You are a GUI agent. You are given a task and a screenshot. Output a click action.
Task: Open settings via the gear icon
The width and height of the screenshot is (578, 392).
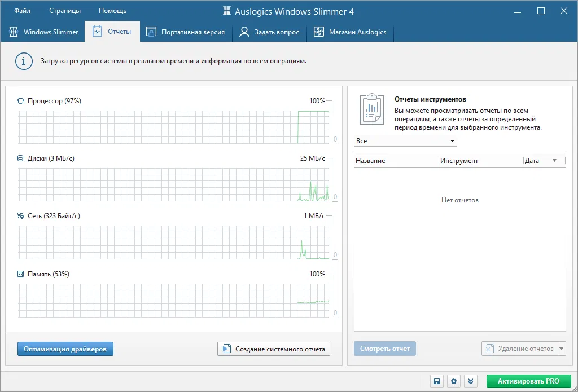[454, 381]
